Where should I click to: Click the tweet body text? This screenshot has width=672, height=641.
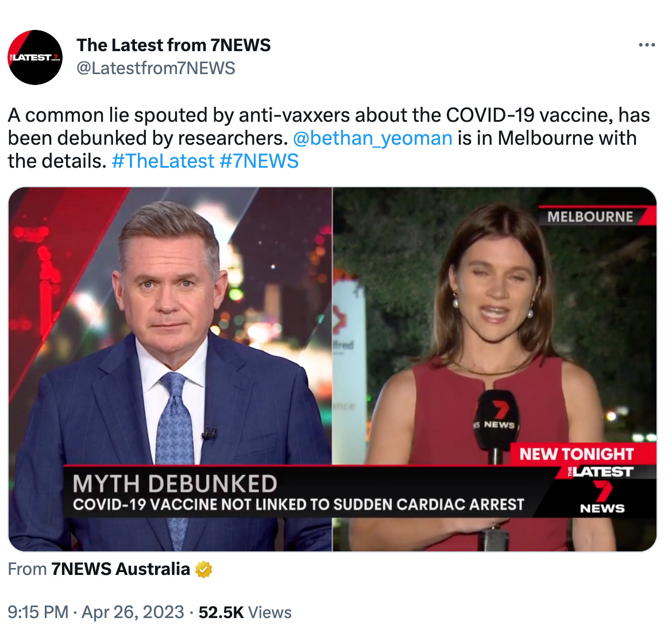329,138
